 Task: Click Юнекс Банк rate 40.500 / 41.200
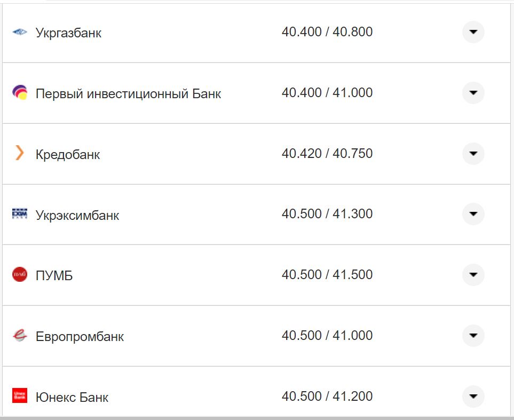(327, 397)
